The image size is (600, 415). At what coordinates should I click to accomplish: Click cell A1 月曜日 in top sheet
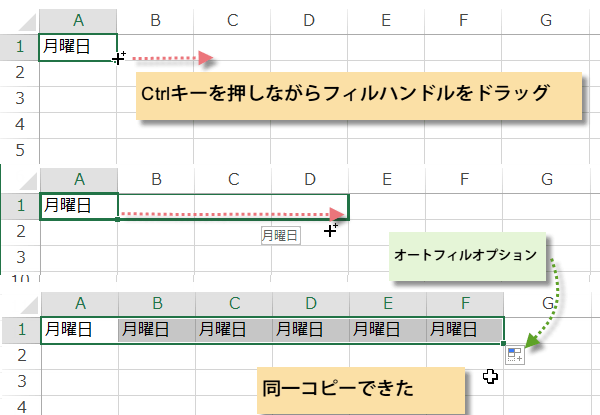pyautogui.click(x=77, y=46)
